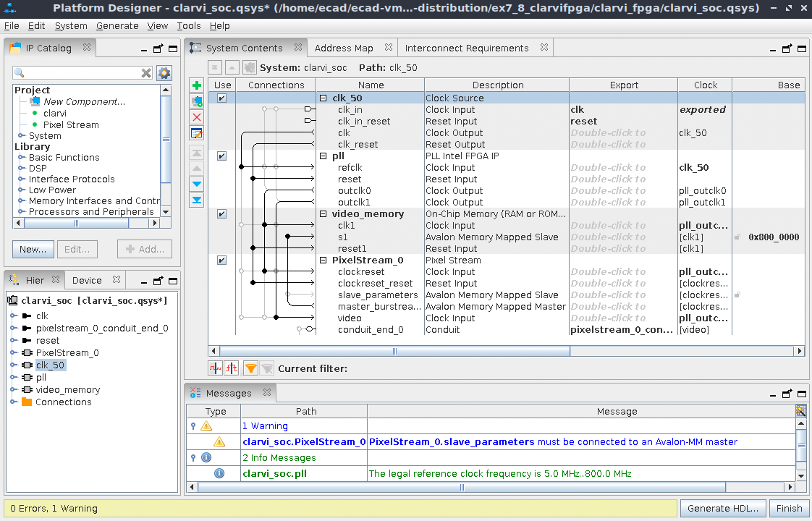This screenshot has width=812, height=521.
Task: Disable the Use checkbox for PixelStream_0
Action: click(222, 260)
